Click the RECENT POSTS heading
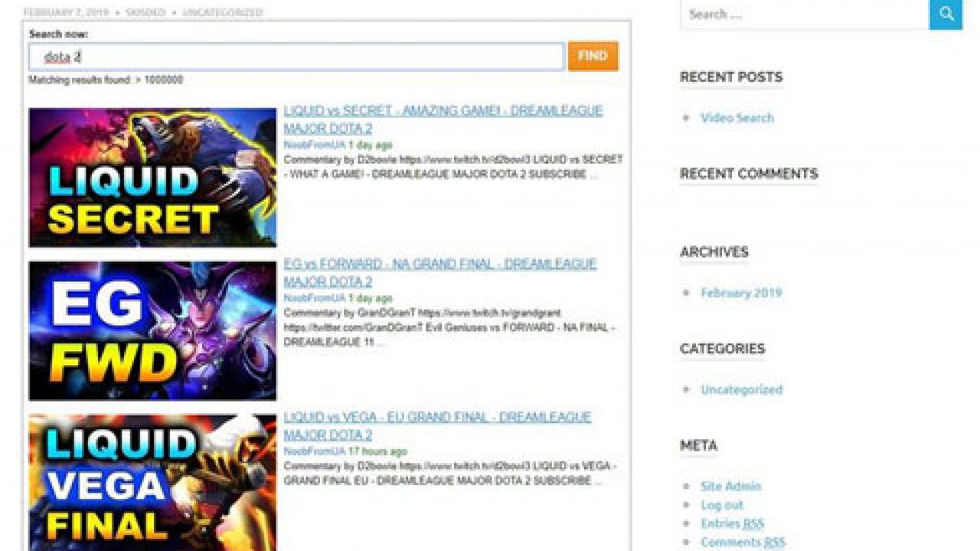 [731, 77]
